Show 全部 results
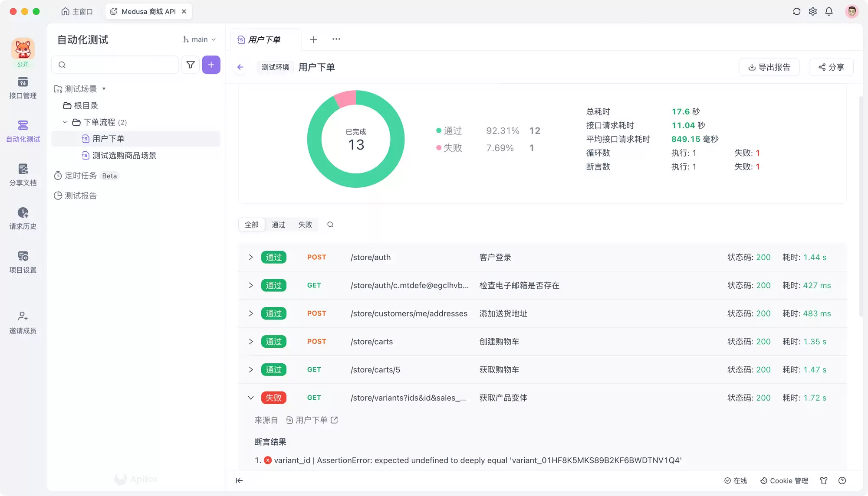Screen dimensions: 868x496 [252, 225]
